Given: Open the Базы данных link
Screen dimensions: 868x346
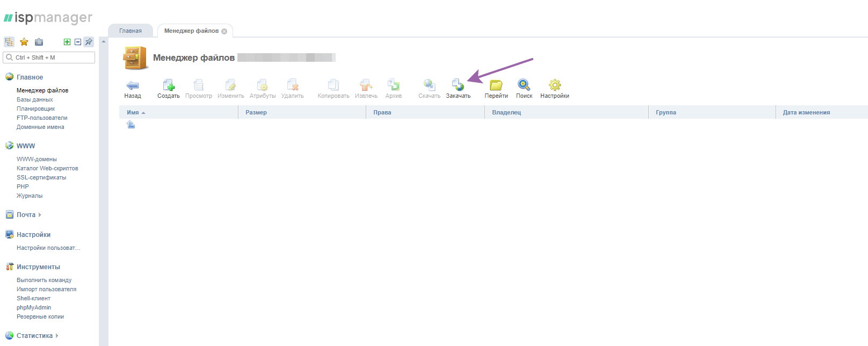Looking at the screenshot, I should pyautogui.click(x=35, y=99).
